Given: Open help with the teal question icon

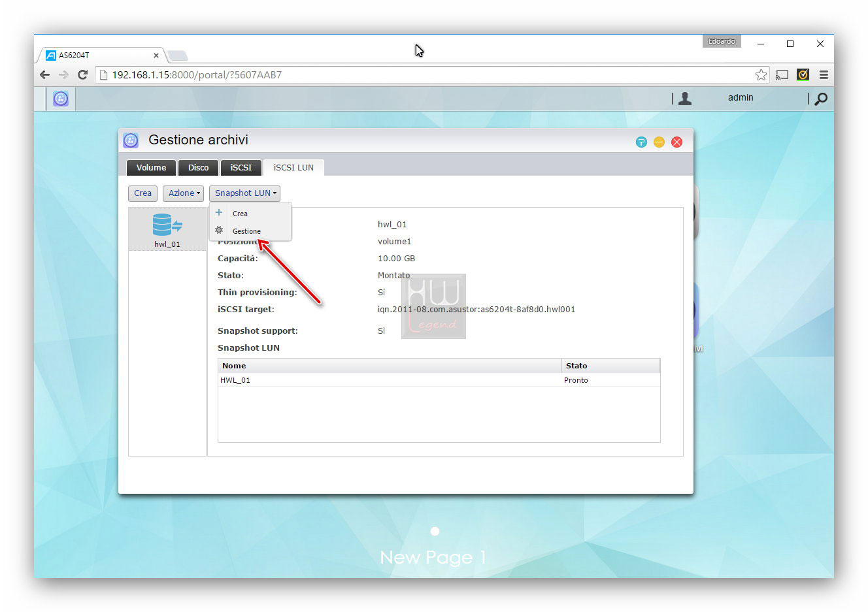Looking at the screenshot, I should click(x=641, y=142).
